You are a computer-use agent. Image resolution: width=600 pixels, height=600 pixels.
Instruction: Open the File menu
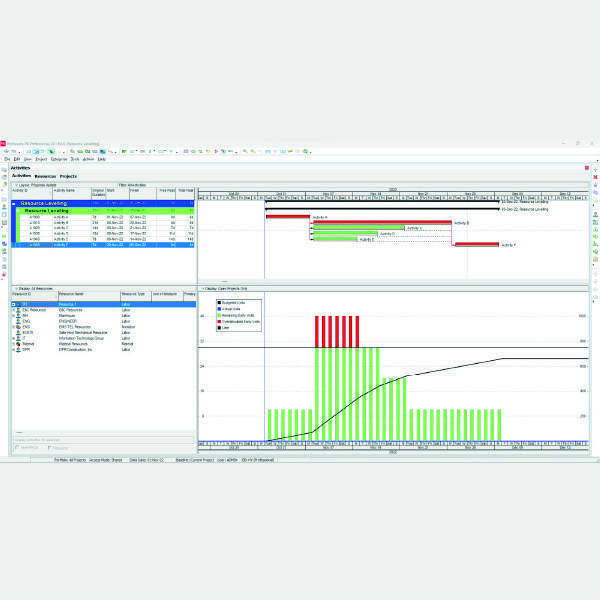click(x=6, y=159)
